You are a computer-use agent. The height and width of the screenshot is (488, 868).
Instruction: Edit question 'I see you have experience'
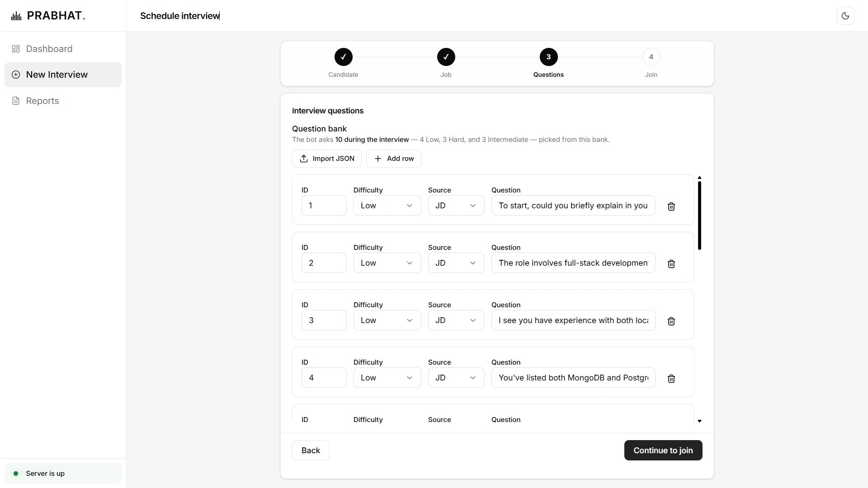[x=573, y=320]
